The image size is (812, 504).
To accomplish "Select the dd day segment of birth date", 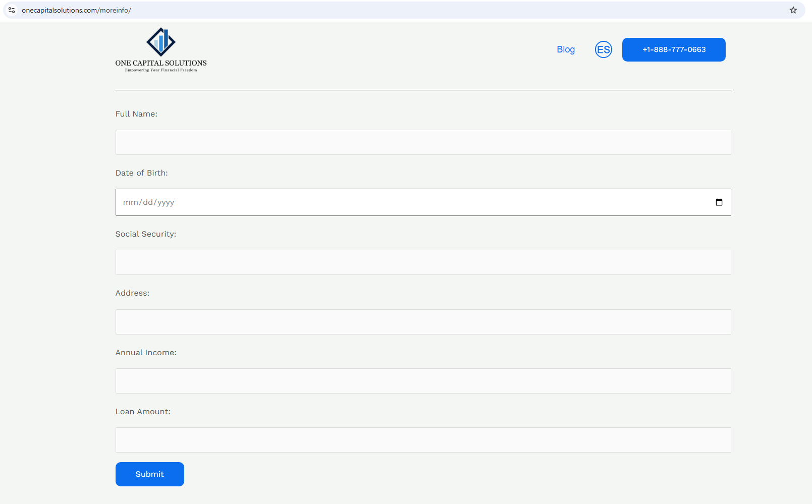I will point(148,202).
